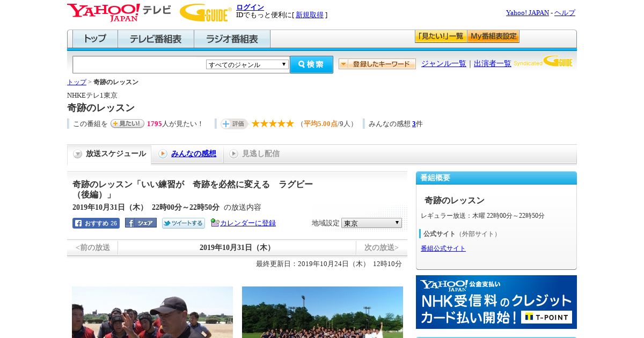Click the Facebook おすすめ 26 button

point(96,223)
